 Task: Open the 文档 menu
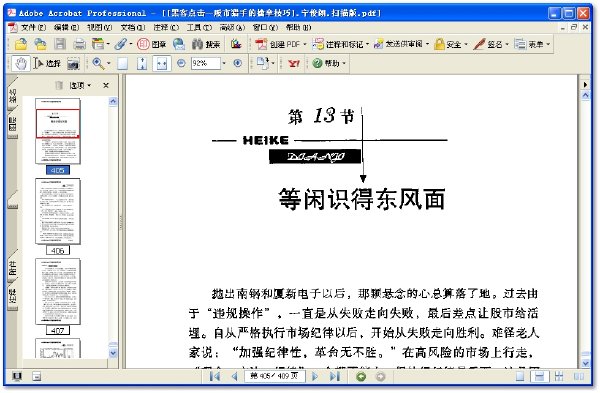[x=133, y=28]
